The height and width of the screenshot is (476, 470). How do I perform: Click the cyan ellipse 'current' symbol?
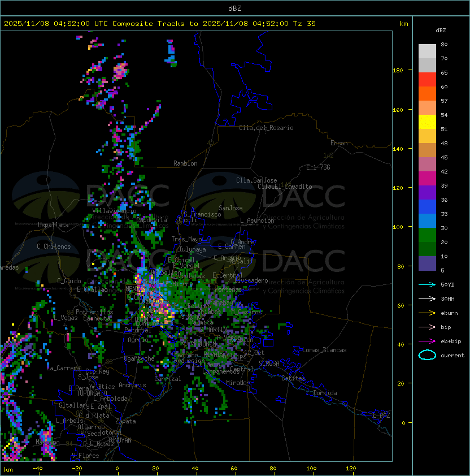[427, 355]
